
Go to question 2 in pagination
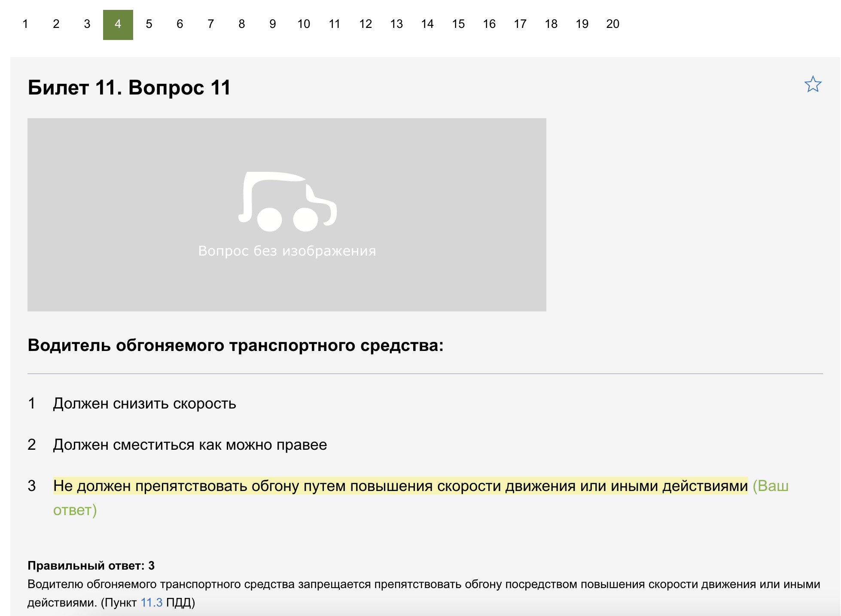click(x=56, y=24)
